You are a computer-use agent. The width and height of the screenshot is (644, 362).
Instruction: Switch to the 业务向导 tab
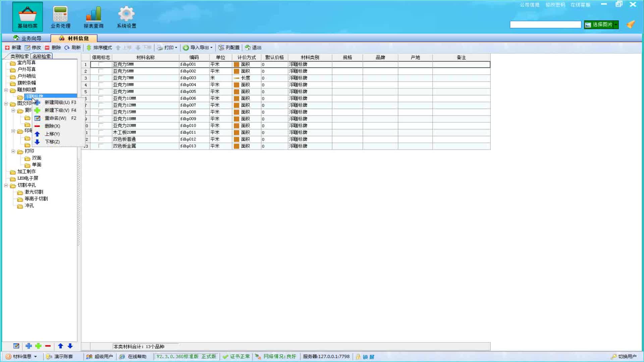tap(27, 38)
